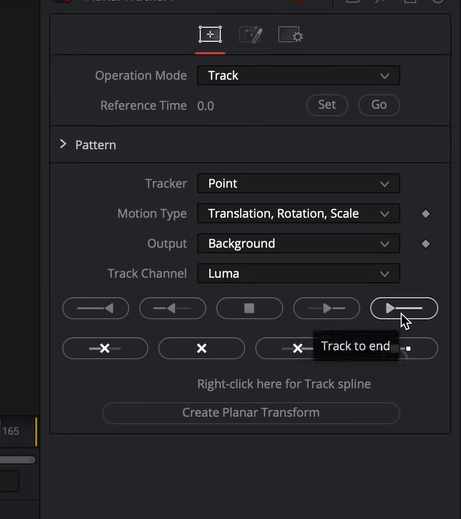This screenshot has width=461, height=519.
Task: Click Track to start button
Action: (95, 308)
